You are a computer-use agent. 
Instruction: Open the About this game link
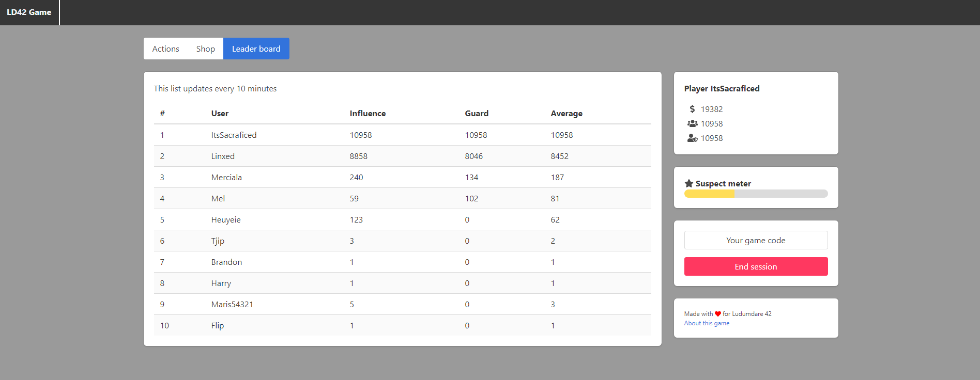[707, 323]
